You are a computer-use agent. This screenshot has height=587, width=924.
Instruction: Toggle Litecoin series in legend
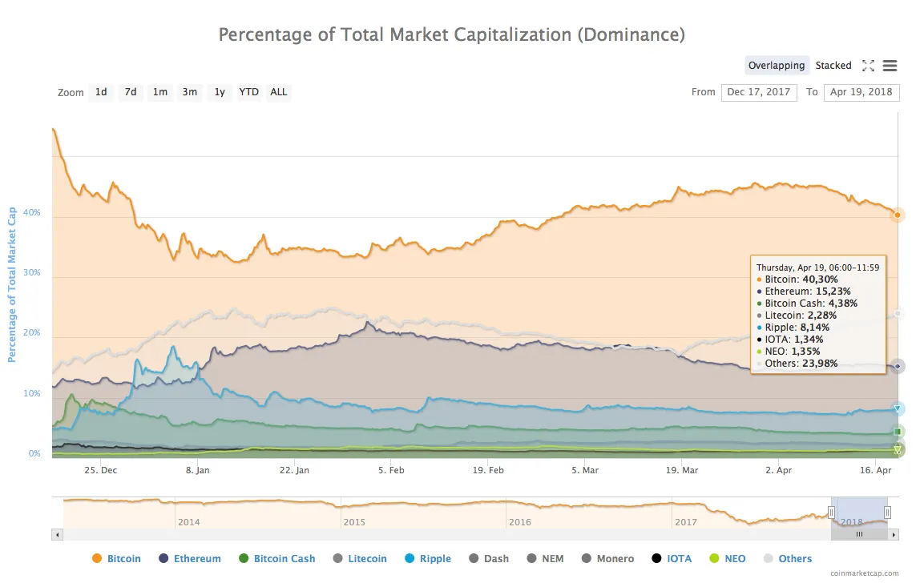[x=360, y=558]
